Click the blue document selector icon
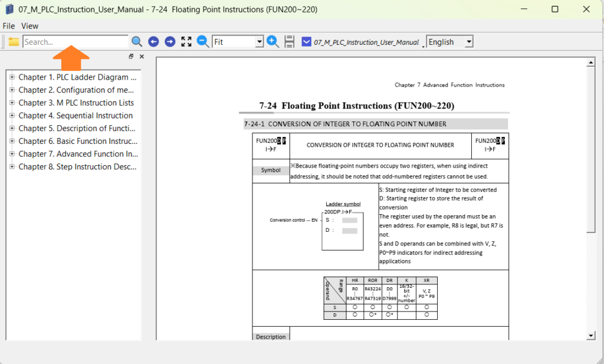This screenshot has height=364, width=604. tap(306, 42)
